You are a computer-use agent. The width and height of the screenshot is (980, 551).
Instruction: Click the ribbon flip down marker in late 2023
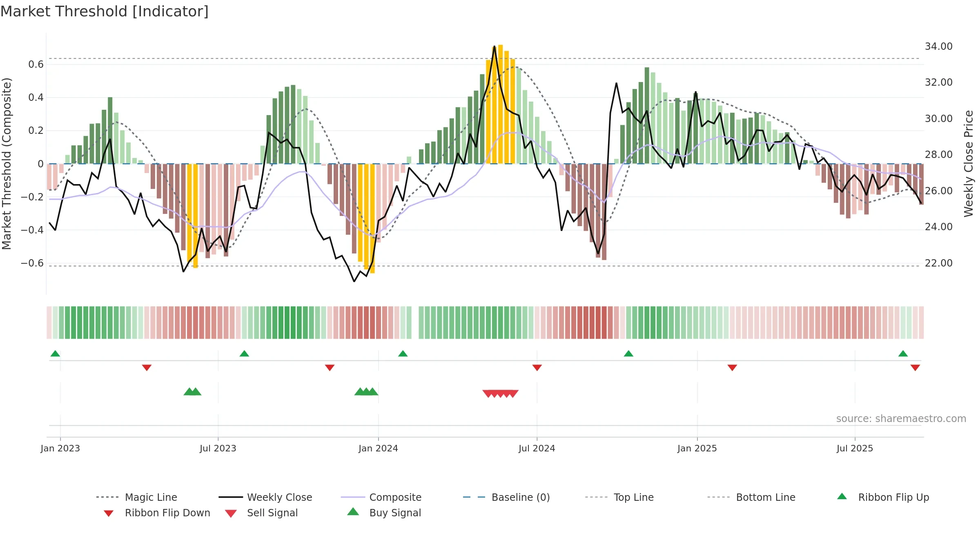tap(330, 368)
